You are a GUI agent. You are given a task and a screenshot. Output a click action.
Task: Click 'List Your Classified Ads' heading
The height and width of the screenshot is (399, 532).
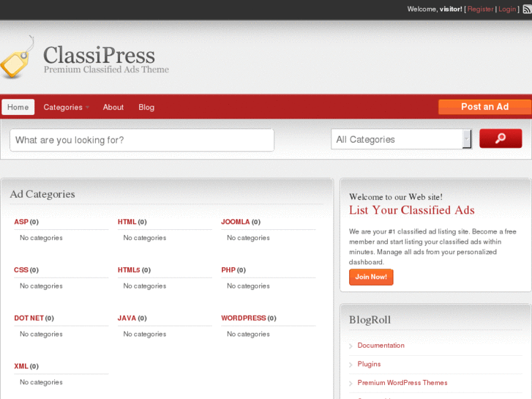coord(411,210)
